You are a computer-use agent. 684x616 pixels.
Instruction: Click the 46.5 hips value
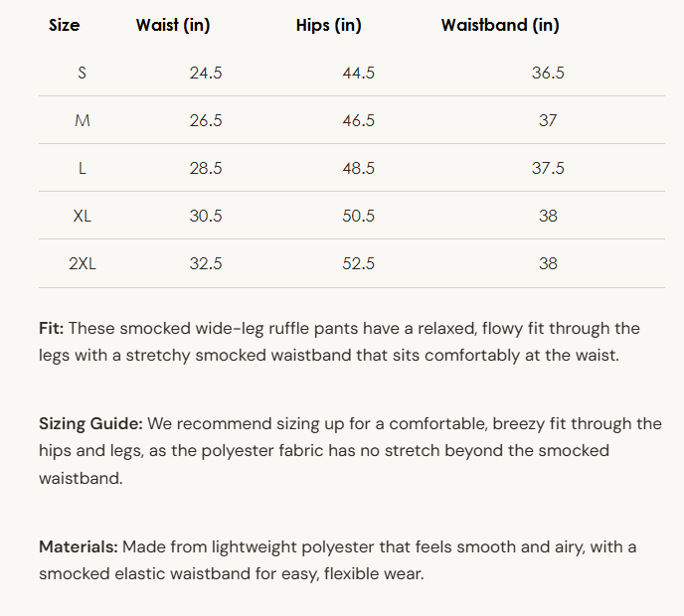click(358, 120)
